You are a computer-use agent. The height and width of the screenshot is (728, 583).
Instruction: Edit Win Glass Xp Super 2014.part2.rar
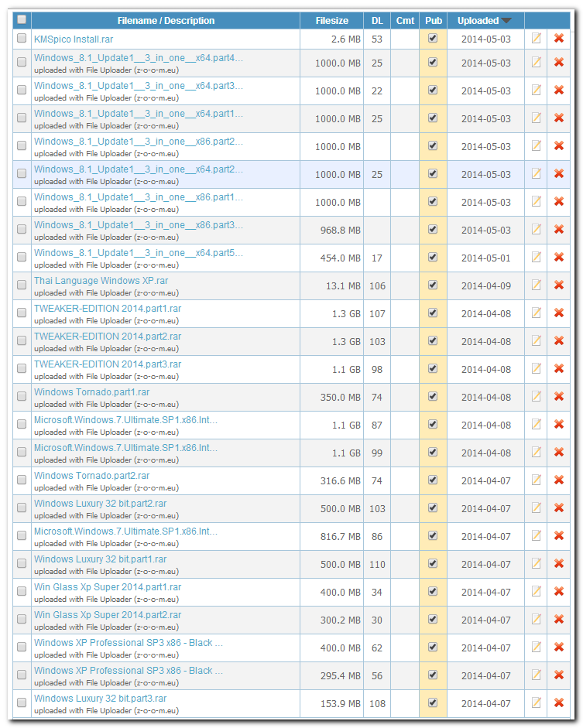point(536,620)
